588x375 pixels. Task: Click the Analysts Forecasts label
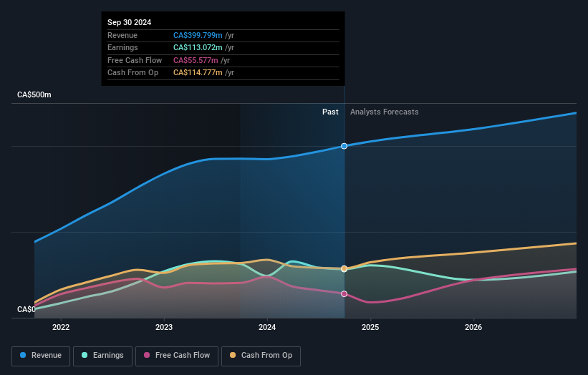click(385, 112)
